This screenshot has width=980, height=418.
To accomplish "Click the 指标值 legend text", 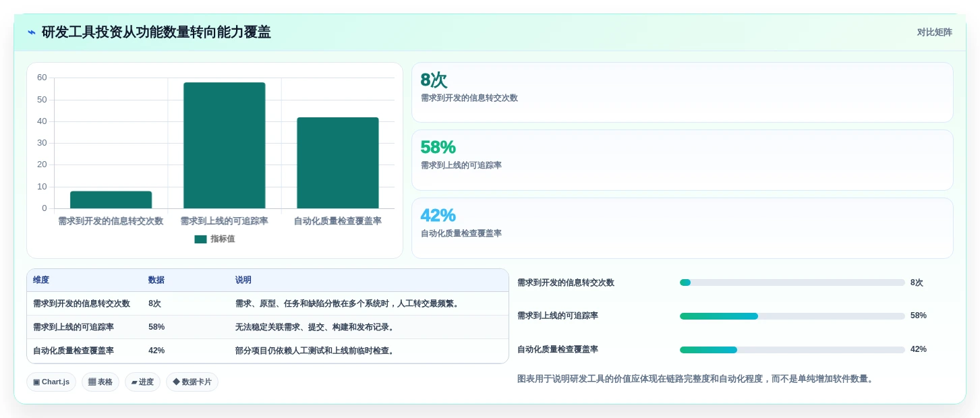I will coord(223,239).
